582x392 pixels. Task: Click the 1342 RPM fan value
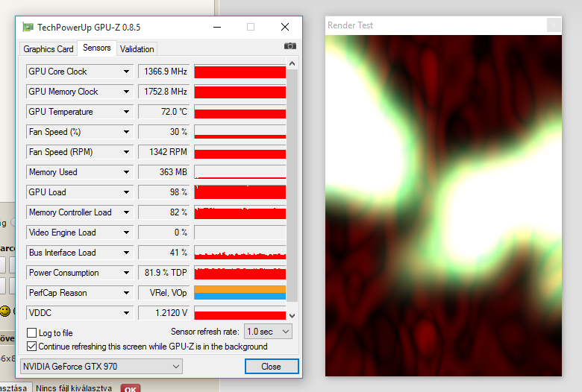[163, 152]
